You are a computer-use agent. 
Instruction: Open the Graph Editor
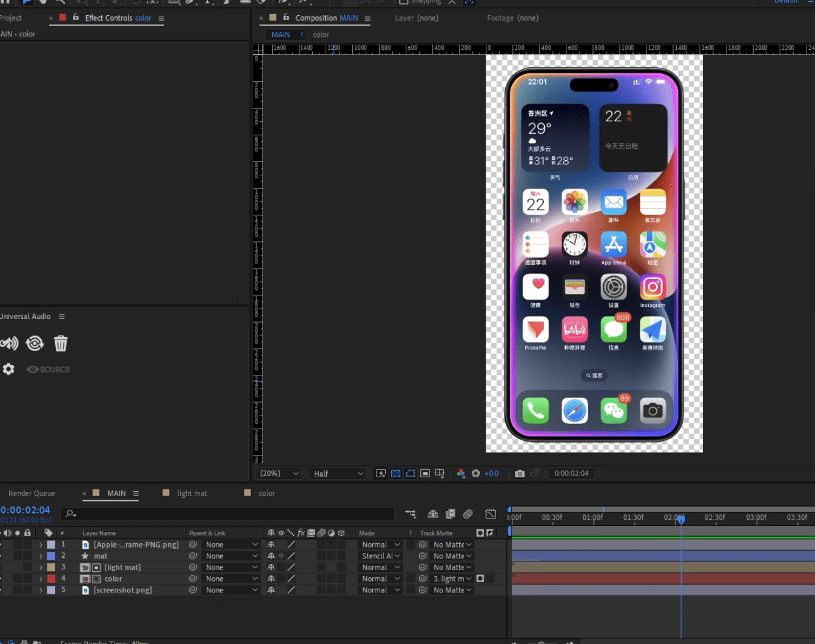(x=491, y=514)
